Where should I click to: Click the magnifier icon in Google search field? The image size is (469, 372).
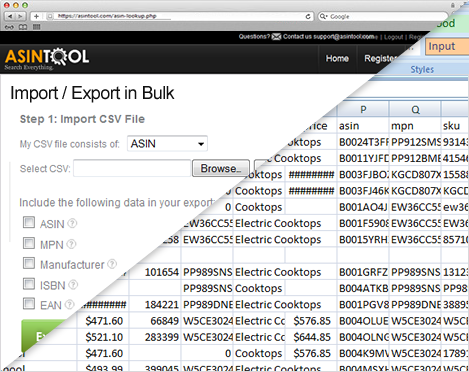click(323, 16)
